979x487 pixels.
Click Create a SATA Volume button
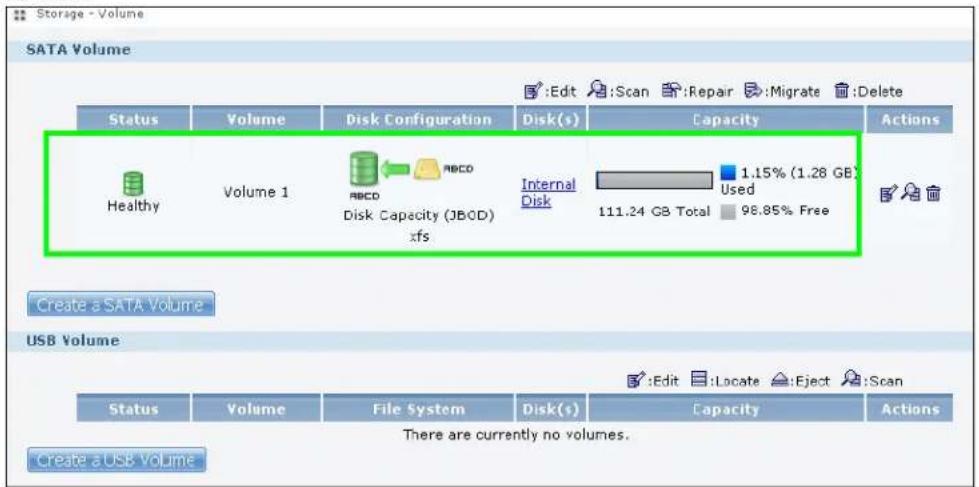121,304
